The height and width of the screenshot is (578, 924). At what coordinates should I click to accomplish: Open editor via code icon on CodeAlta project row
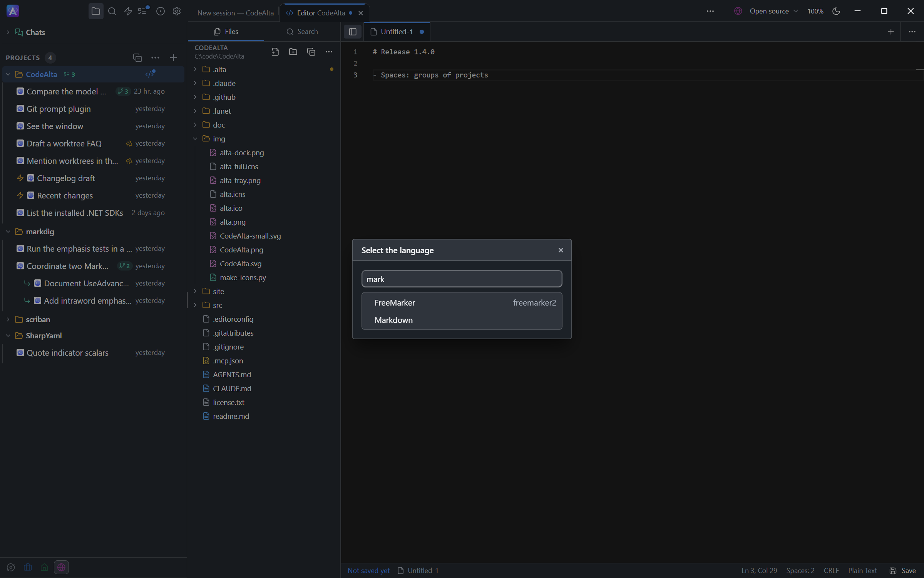click(150, 74)
